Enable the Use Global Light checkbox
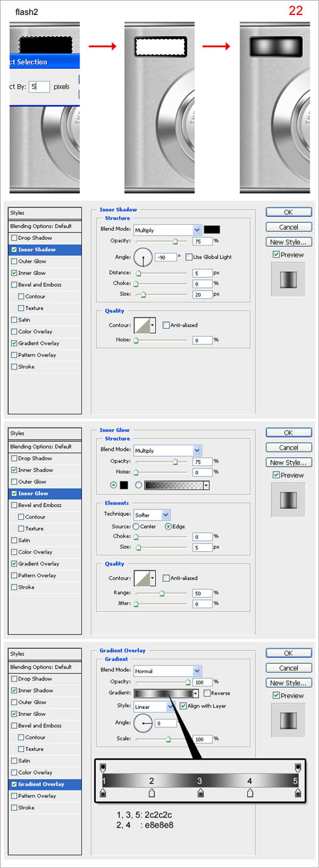The height and width of the screenshot is (868, 319). (x=189, y=257)
